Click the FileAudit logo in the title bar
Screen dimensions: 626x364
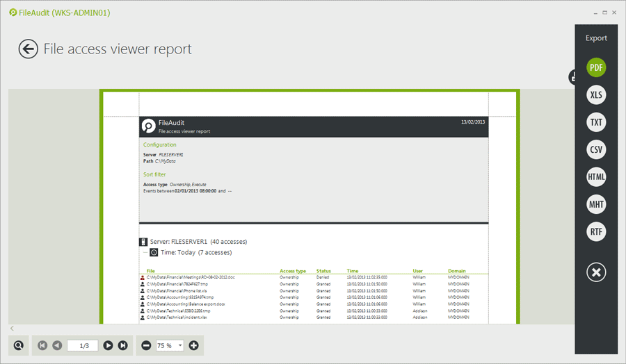(x=13, y=13)
